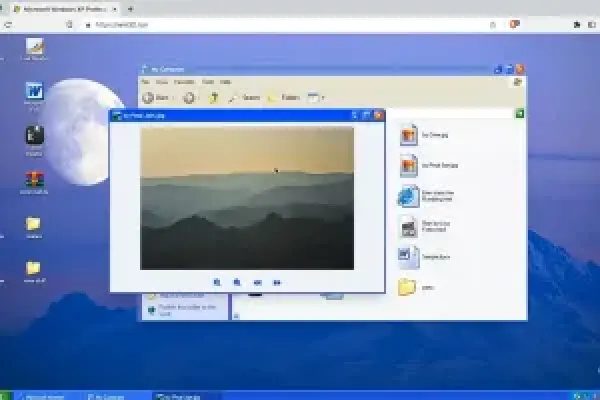Select the Microsoft Windows XP browser tab
The image size is (600, 400).
point(65,9)
